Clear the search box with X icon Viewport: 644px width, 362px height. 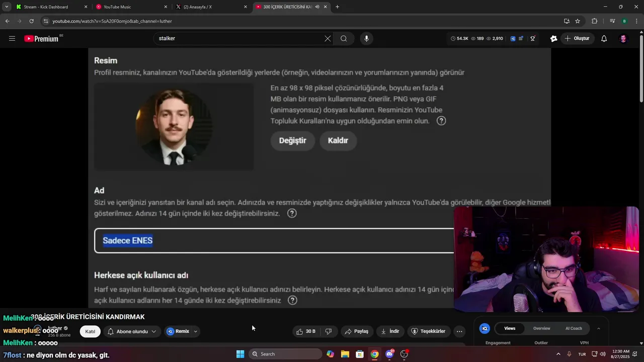pos(328,38)
